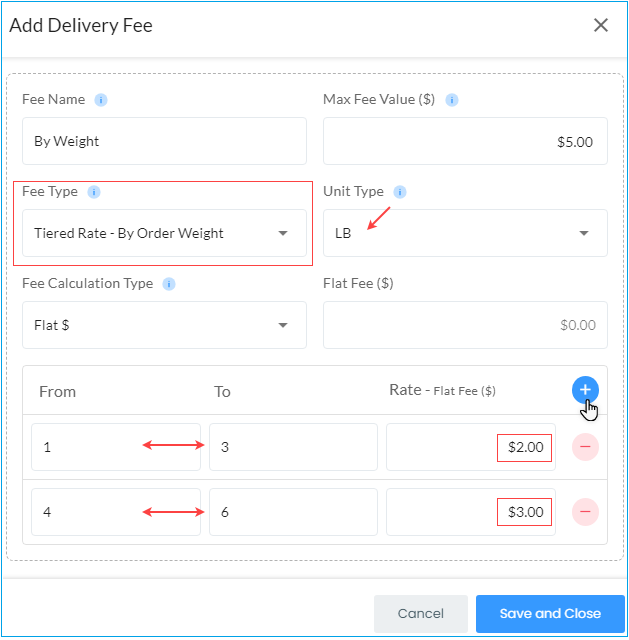Click the Fee Type info icon
The height and width of the screenshot is (640, 629).
[x=94, y=191]
